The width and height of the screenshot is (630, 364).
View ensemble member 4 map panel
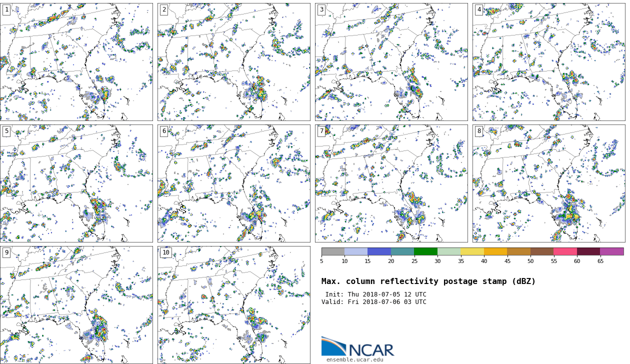[x=548, y=62]
